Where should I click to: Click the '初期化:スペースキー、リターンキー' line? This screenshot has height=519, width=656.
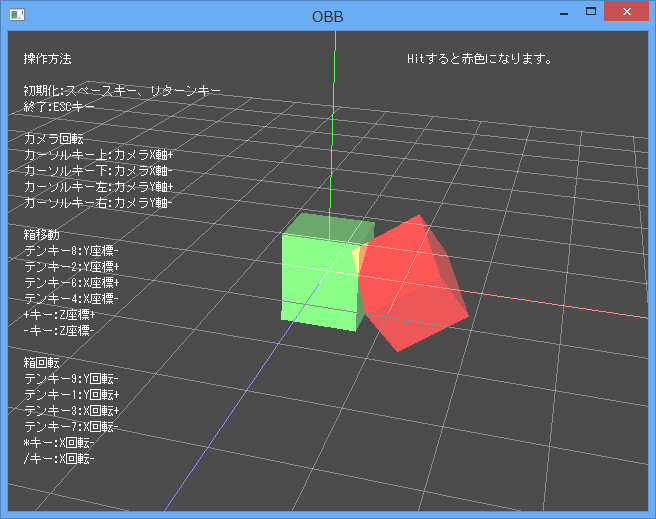122,91
